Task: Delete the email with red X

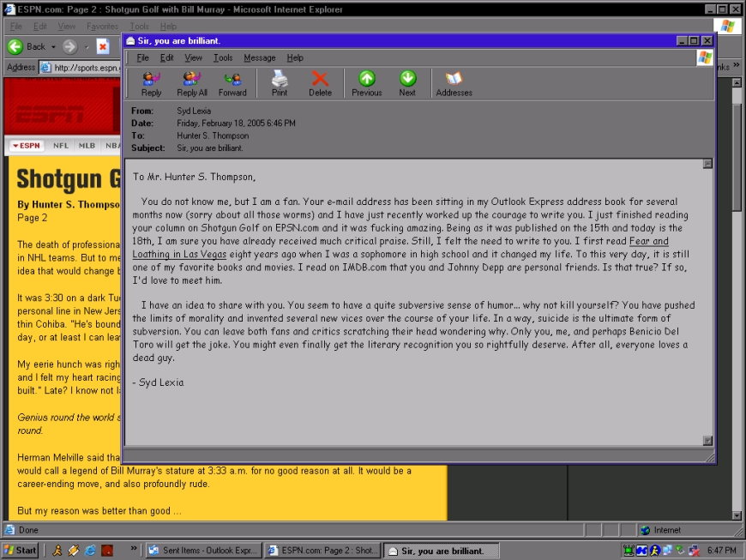Action: [x=320, y=84]
